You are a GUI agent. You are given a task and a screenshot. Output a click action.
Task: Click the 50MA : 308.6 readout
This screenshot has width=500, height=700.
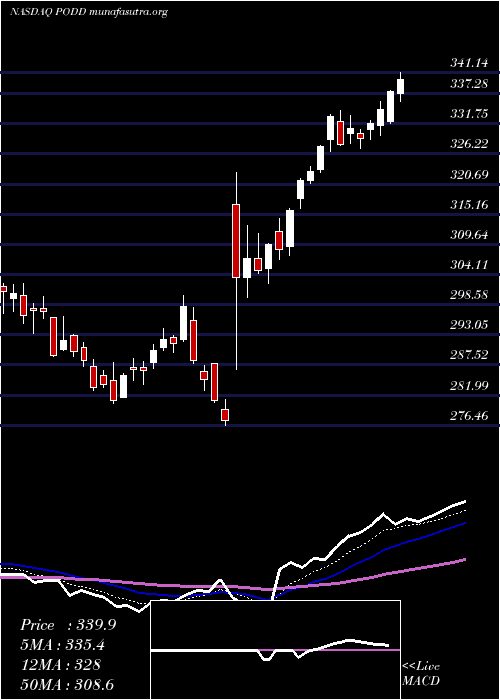[x=69, y=685]
